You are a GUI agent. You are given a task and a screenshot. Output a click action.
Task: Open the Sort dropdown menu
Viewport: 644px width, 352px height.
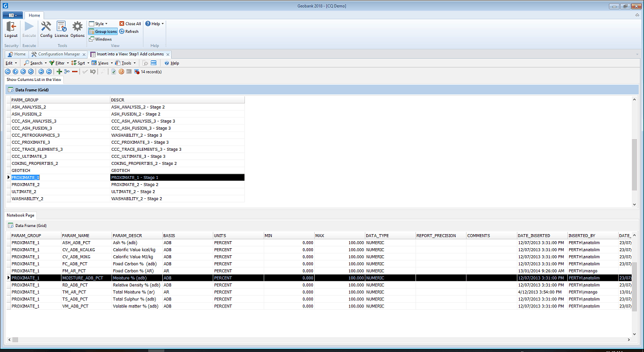coord(80,63)
